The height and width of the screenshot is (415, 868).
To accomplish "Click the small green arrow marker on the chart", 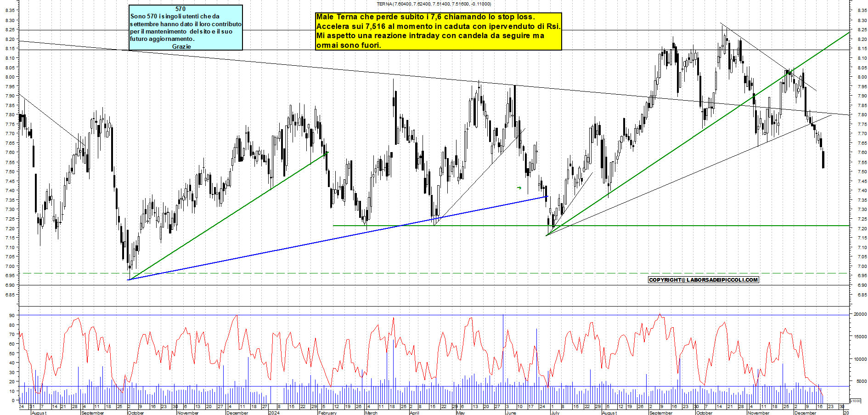I will pos(519,188).
